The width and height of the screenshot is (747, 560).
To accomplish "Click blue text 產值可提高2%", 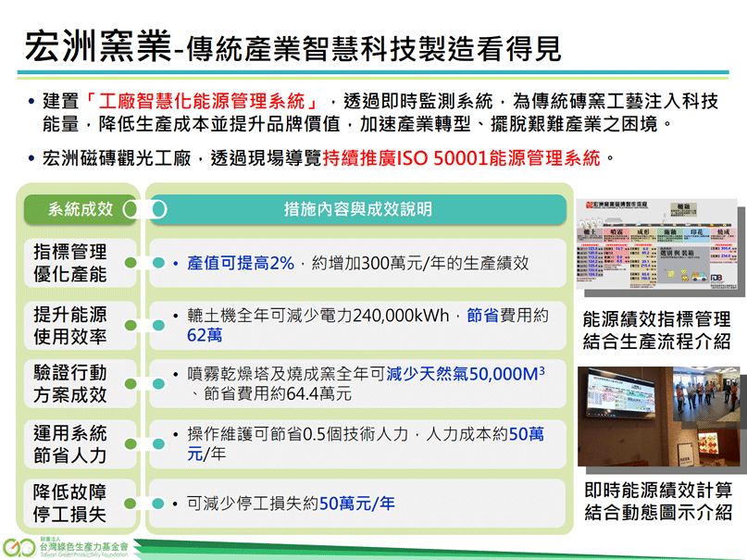I will (240, 263).
